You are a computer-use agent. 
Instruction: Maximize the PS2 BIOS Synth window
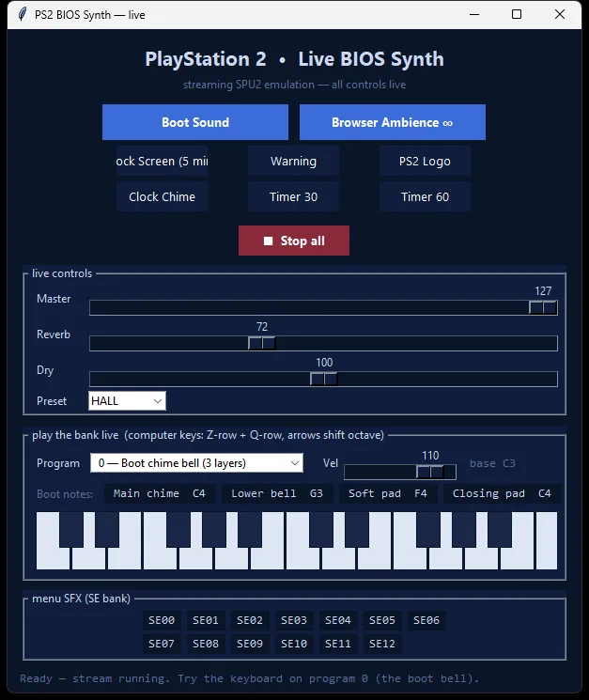517,14
